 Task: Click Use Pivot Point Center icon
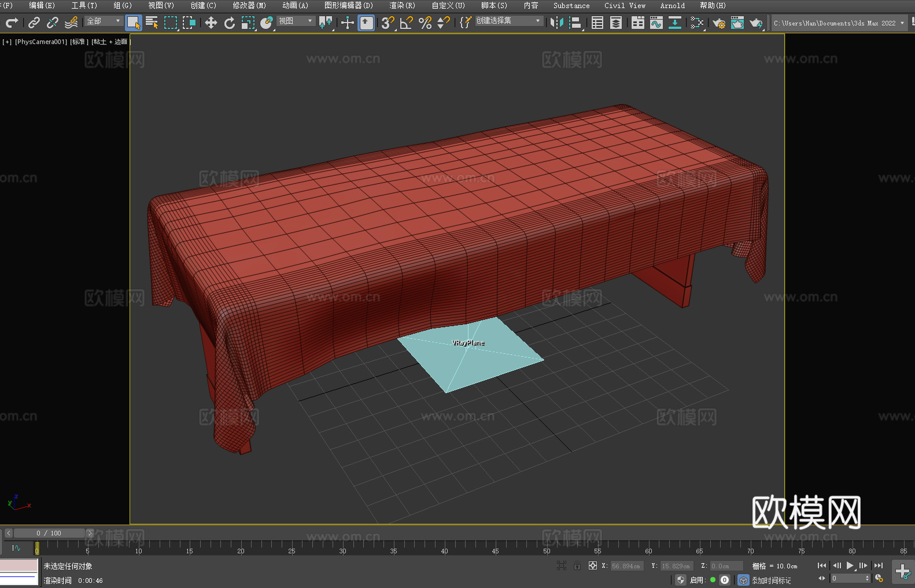point(326,23)
